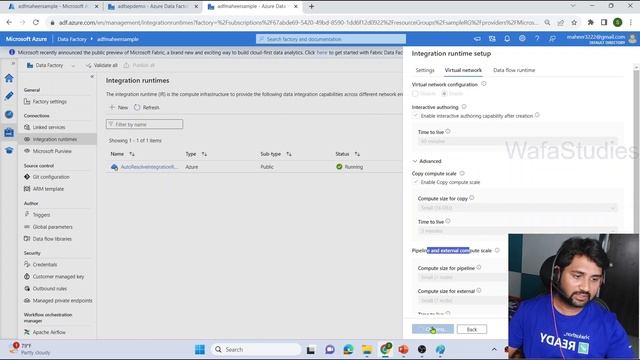
Task: Switch to the Virtual network tab
Action: tap(463, 70)
